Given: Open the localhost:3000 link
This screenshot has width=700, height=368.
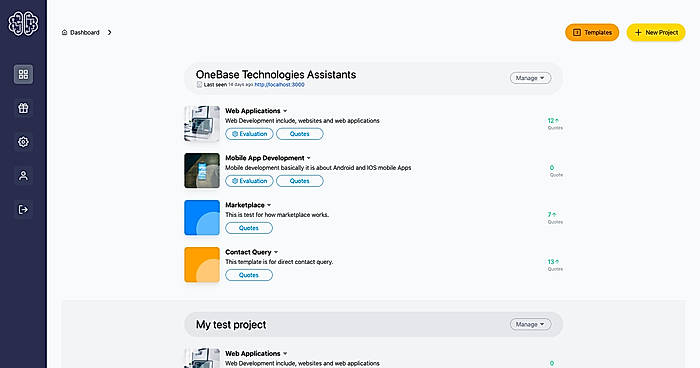Looking at the screenshot, I should [279, 84].
